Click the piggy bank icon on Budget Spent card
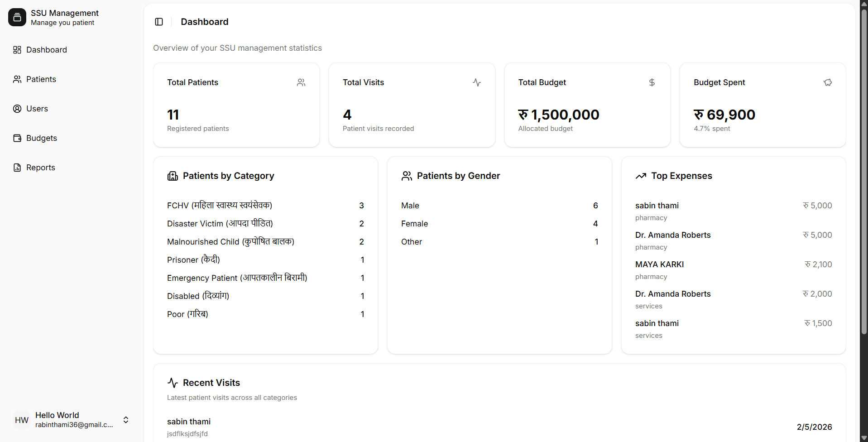The image size is (868, 442). pos(828,82)
